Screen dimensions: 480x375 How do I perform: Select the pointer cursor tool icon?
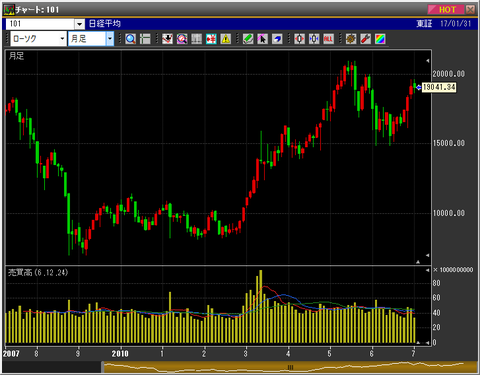(x=262, y=39)
